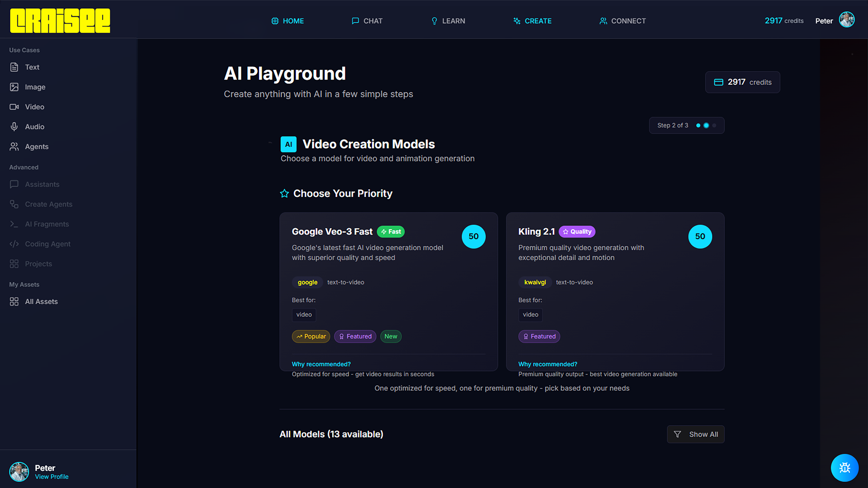This screenshot has width=868, height=488.
Task: Click 'text-to-video' label on Google Veo-3 Fast
Action: (345, 282)
